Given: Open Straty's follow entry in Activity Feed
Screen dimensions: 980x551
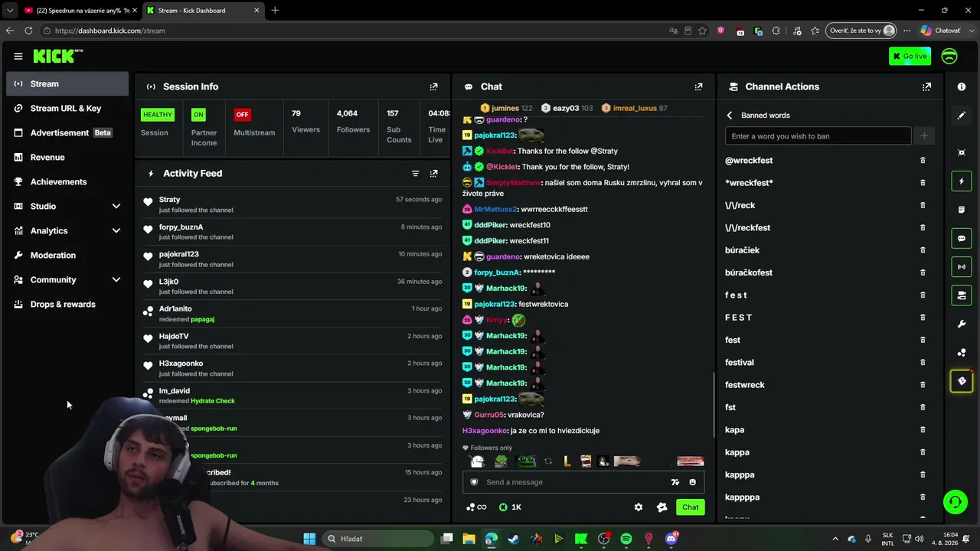Looking at the screenshot, I should [x=292, y=204].
